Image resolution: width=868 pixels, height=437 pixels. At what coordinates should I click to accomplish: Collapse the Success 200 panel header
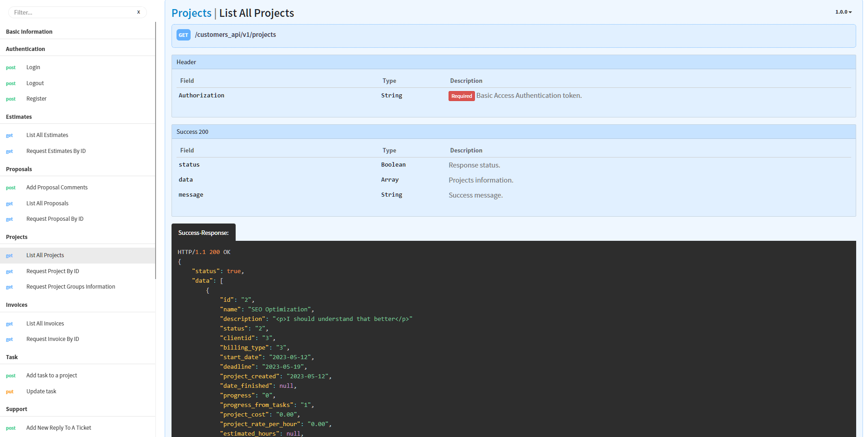click(x=192, y=132)
